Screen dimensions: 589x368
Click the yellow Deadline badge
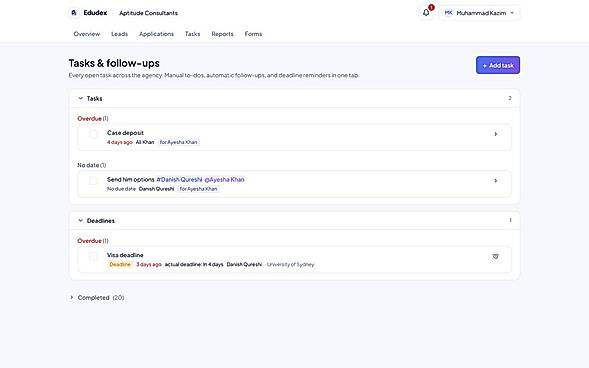coord(120,264)
